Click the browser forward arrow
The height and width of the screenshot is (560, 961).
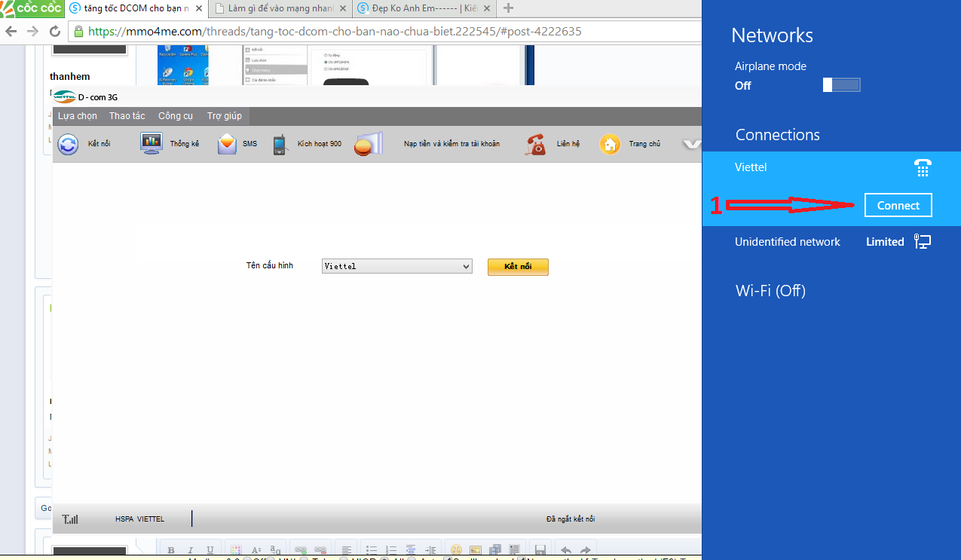click(33, 32)
